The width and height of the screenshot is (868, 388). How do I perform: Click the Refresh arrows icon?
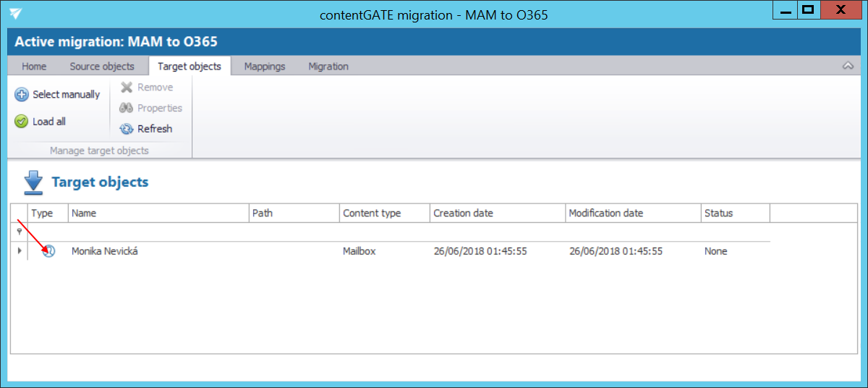point(127,129)
